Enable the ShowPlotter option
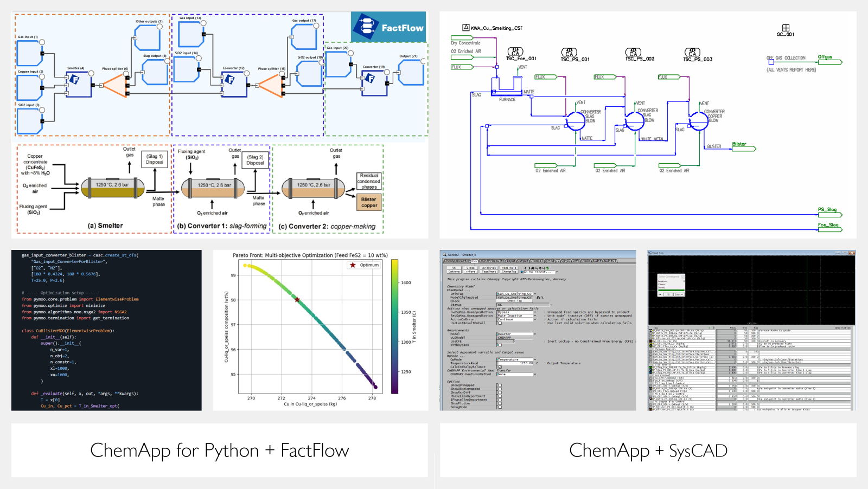This screenshot has width=868, height=489. click(500, 403)
